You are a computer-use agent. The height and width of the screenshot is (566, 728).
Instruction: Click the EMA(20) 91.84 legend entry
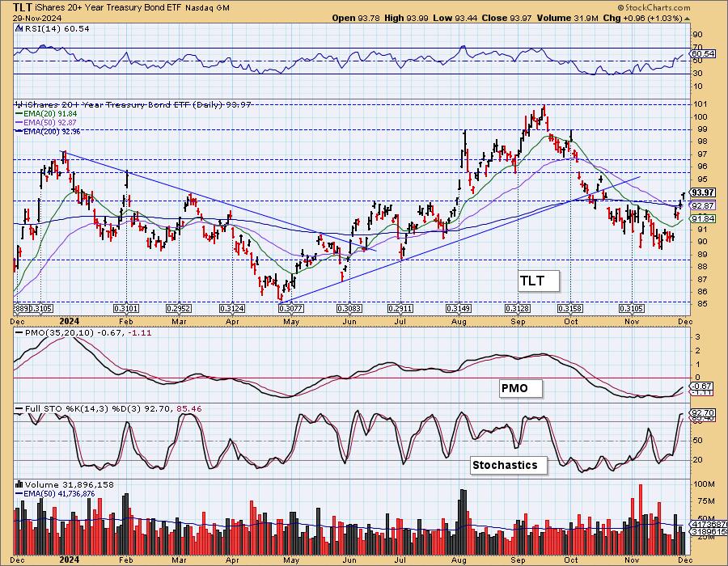tap(50, 114)
